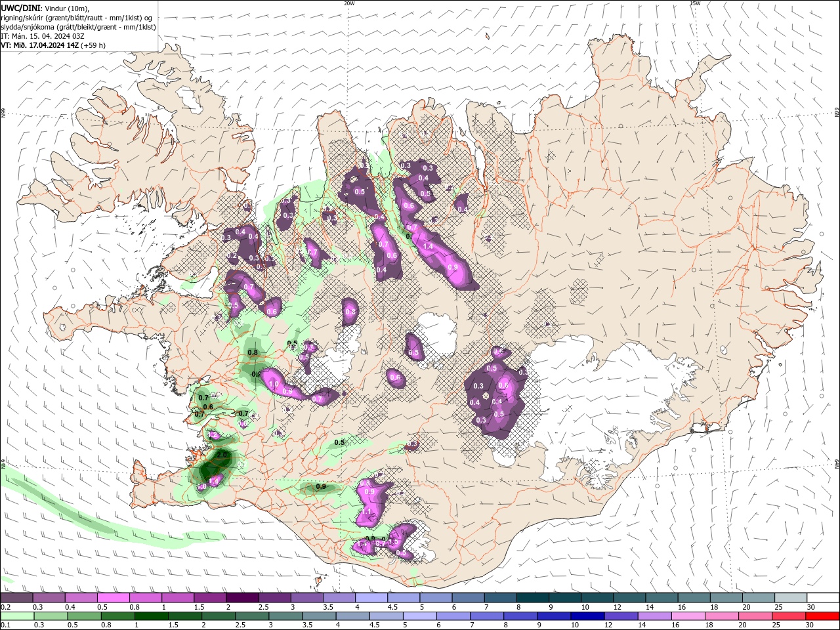
Task: Click the '15W' longitude label
Action: click(x=695, y=3)
